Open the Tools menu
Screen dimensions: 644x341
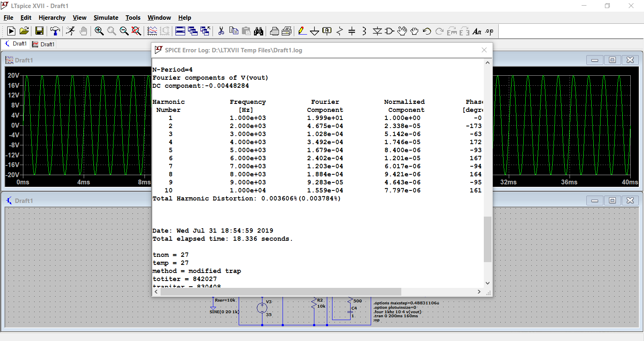pos(133,18)
